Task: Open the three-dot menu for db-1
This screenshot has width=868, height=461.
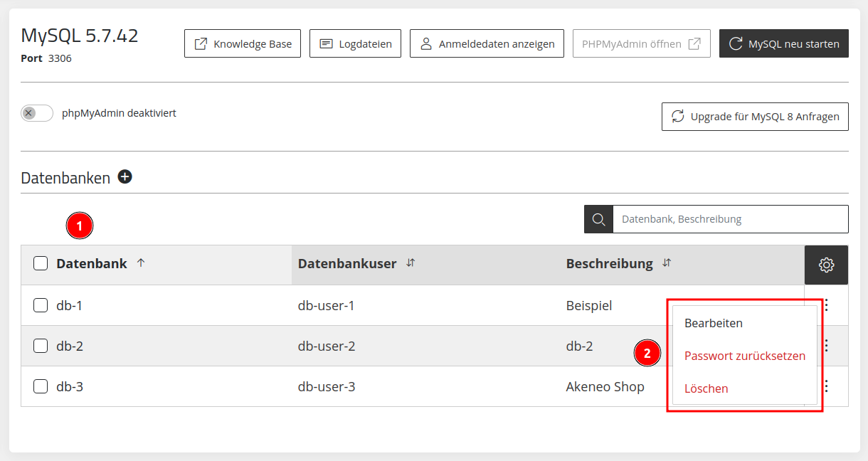Action: coord(827,305)
